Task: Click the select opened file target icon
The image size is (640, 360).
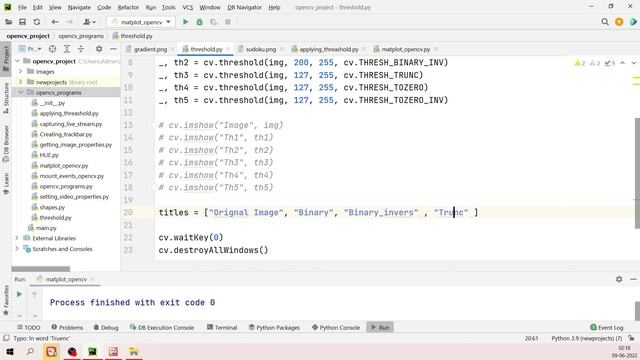Action: pyautogui.click(x=52, y=49)
